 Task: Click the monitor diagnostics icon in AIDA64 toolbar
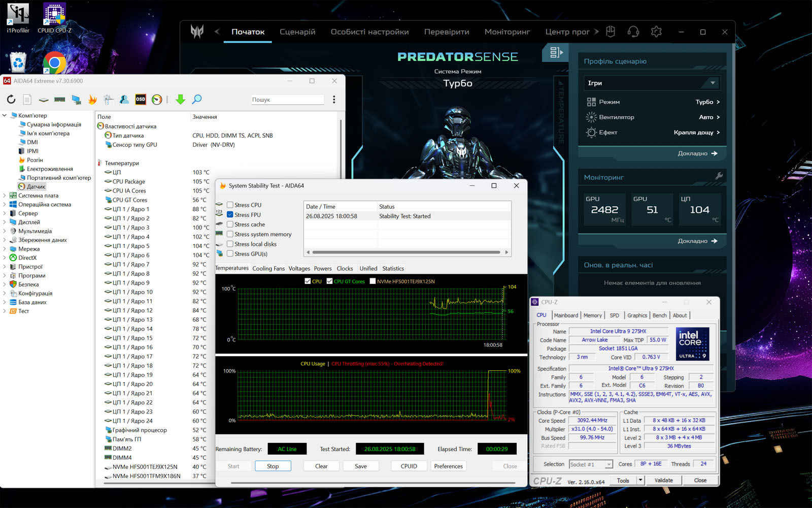click(76, 100)
